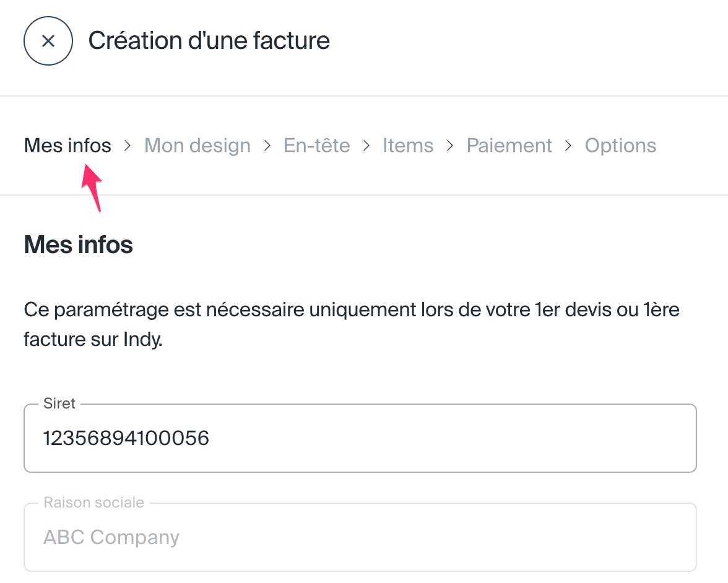Click chevron between Mon design and En-tête
The image size is (728, 583).
point(267,145)
